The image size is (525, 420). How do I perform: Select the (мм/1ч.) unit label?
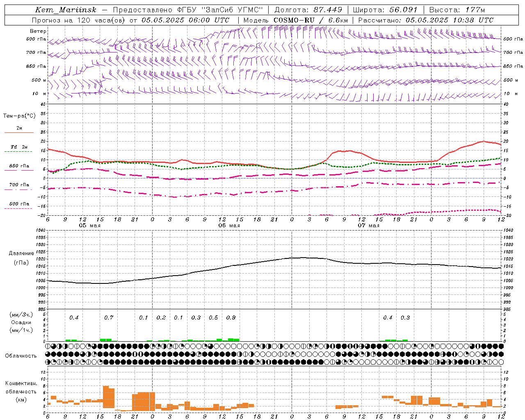pos(21,330)
